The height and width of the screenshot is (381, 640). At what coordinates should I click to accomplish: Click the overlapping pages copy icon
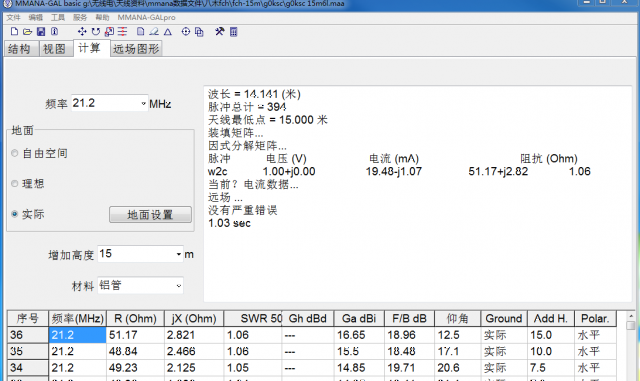click(199, 31)
